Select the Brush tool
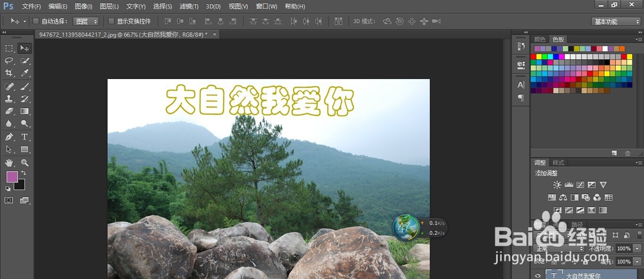This screenshot has height=279, width=644. pyautogui.click(x=24, y=86)
